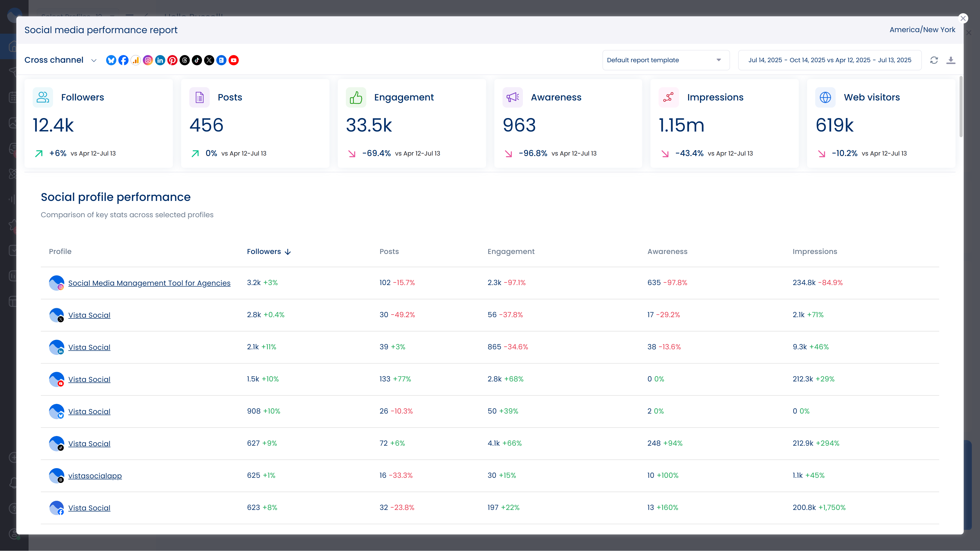Refresh the report data
The height and width of the screenshot is (551, 980).
pyautogui.click(x=934, y=60)
